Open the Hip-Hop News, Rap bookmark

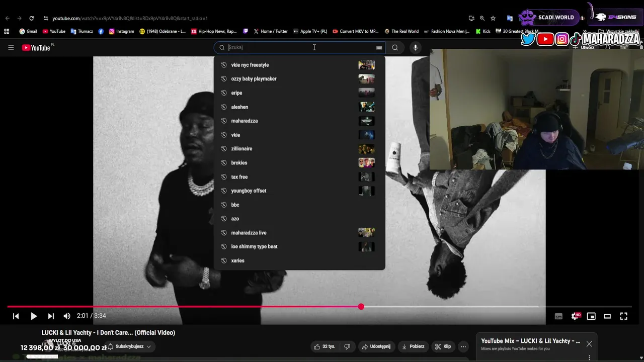[214, 31]
